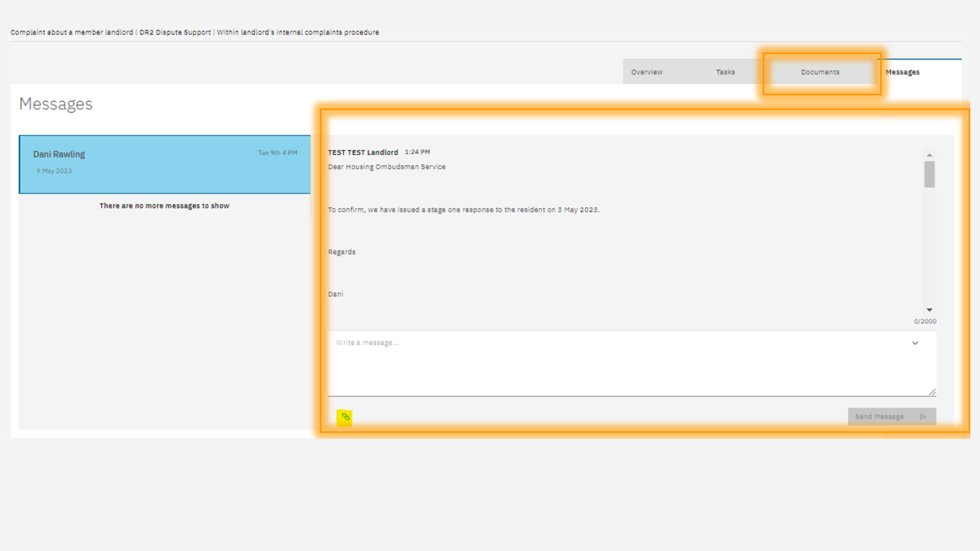Image resolution: width=980 pixels, height=551 pixels.
Task: Expand the chevron inside the message box
Action: point(915,343)
